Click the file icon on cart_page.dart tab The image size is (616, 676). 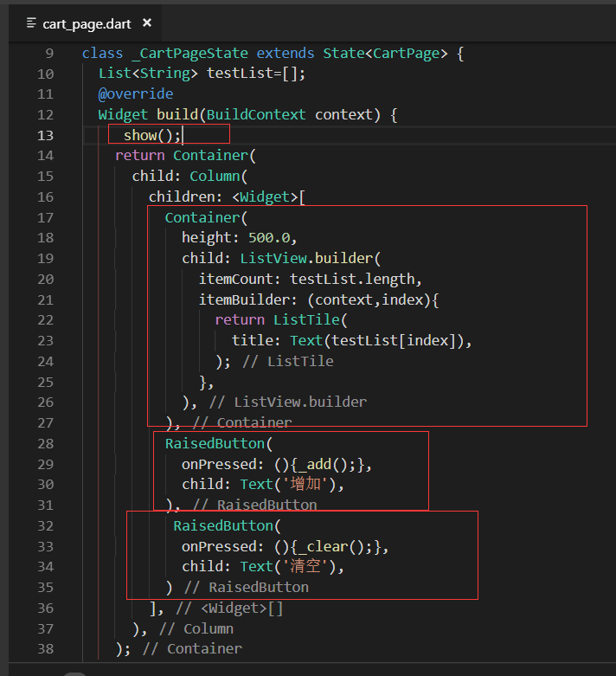coord(31,23)
